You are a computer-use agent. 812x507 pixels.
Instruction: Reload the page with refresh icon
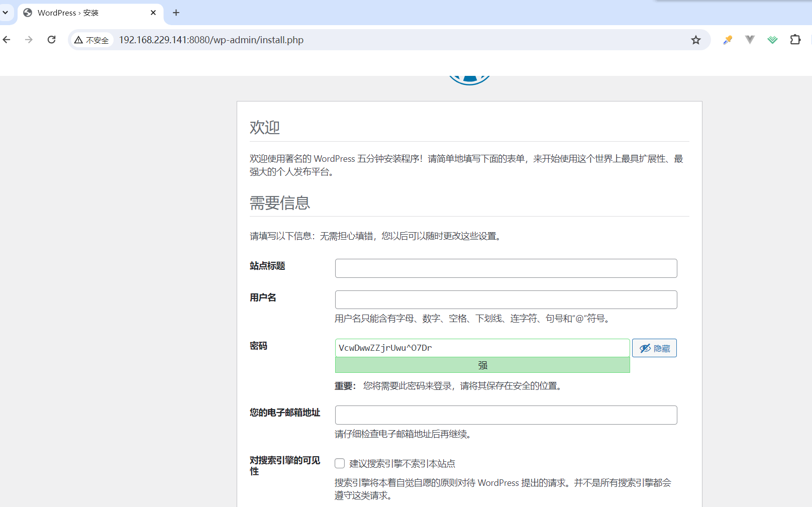pyautogui.click(x=51, y=40)
